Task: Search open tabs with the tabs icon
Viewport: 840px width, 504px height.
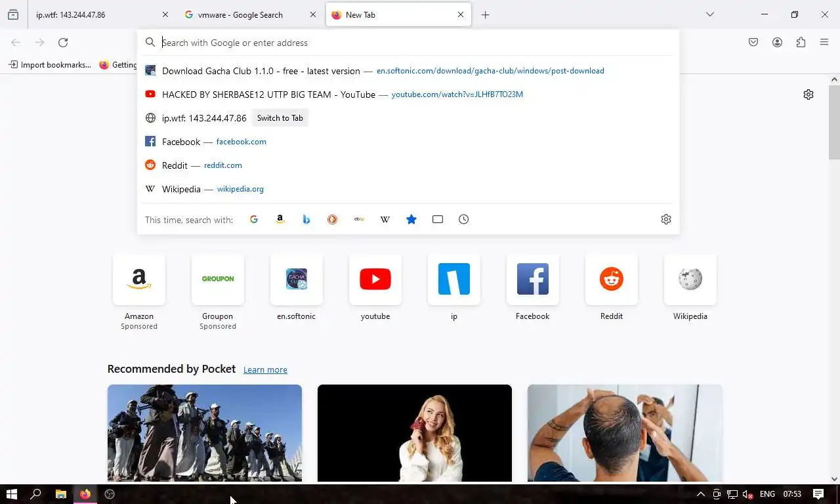Action: [x=438, y=219]
